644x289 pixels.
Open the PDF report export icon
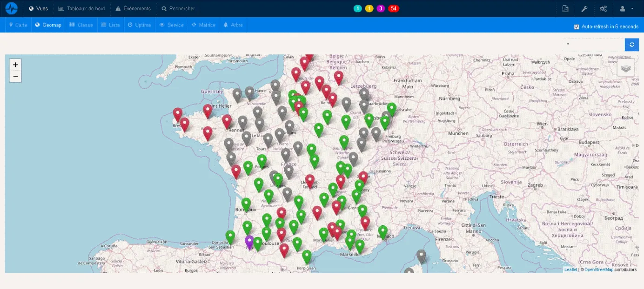tap(565, 9)
